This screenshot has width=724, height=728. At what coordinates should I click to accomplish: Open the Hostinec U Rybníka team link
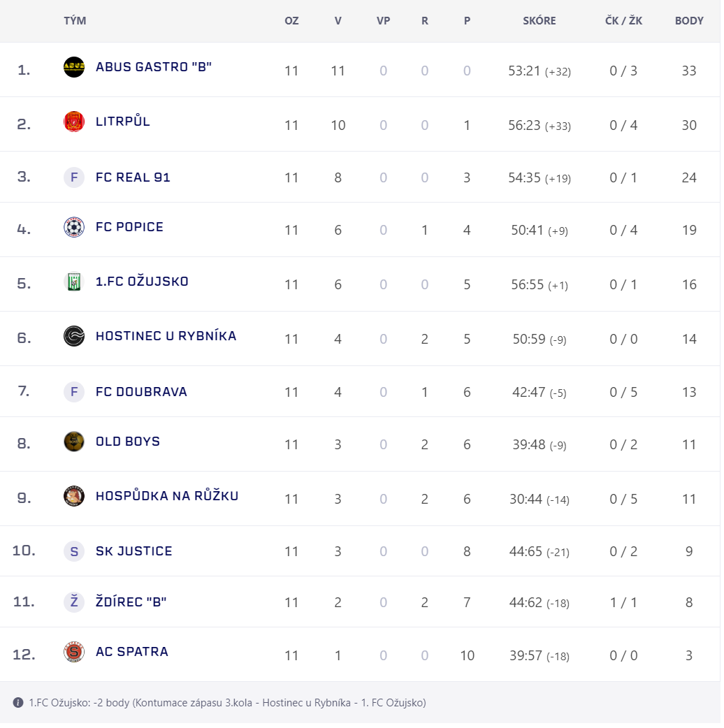click(x=166, y=336)
